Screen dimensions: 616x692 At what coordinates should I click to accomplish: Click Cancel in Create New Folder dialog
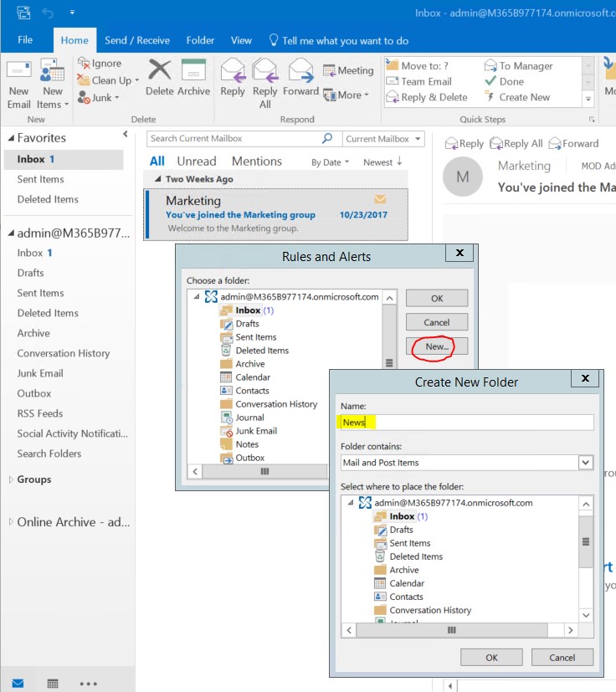pos(562,658)
